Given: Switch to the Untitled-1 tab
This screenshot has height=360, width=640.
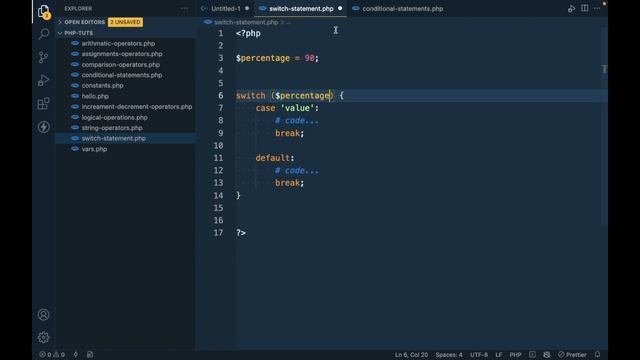Looking at the screenshot, I should [x=226, y=9].
